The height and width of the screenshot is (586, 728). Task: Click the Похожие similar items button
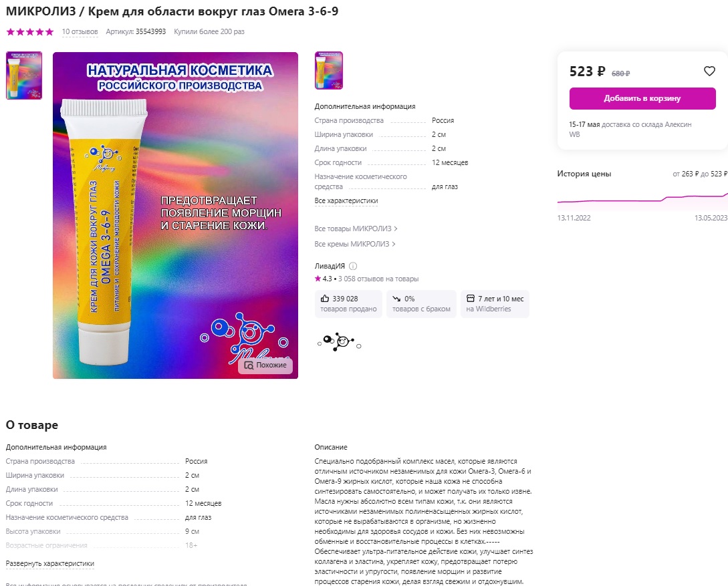[265, 365]
